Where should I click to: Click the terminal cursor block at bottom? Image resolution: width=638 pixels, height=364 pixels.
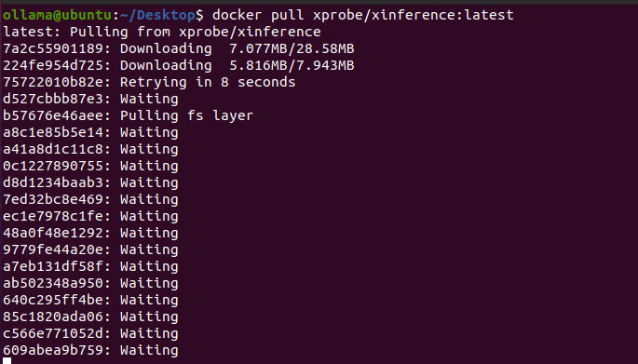point(7,361)
